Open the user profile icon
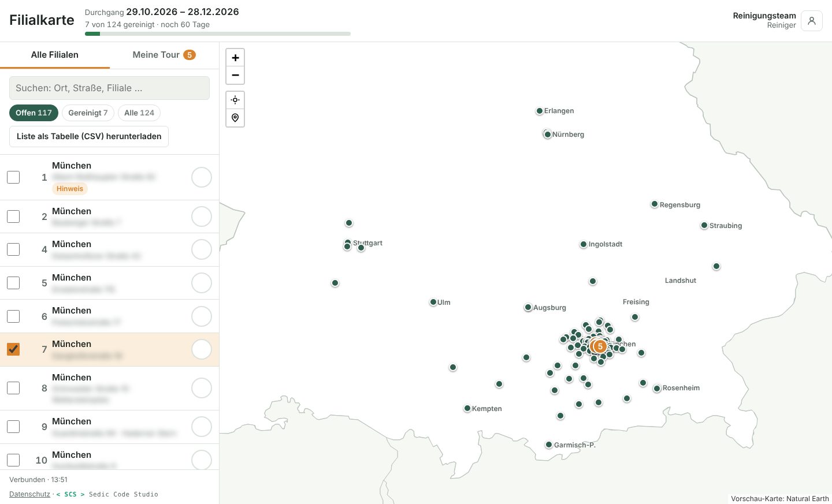 pyautogui.click(x=812, y=21)
